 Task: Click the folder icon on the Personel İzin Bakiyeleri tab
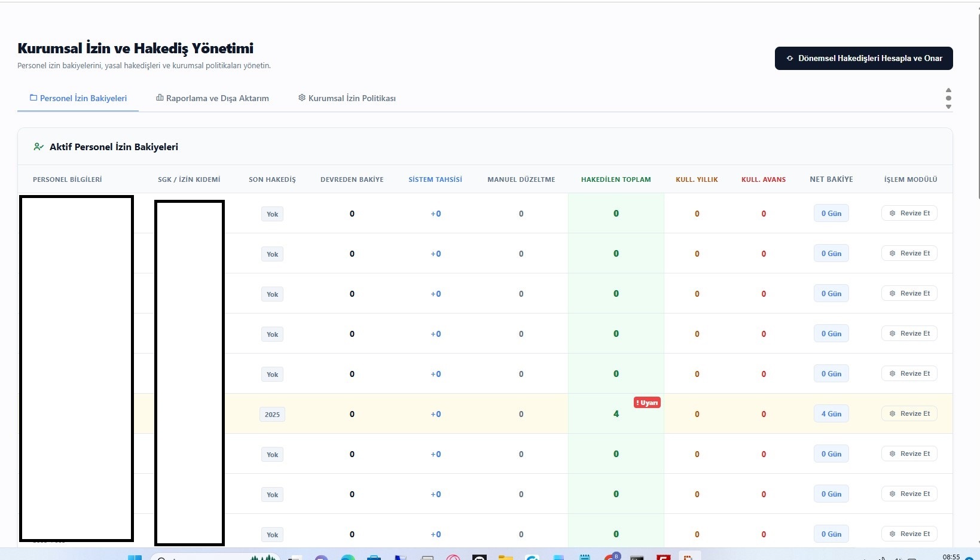pyautogui.click(x=33, y=98)
